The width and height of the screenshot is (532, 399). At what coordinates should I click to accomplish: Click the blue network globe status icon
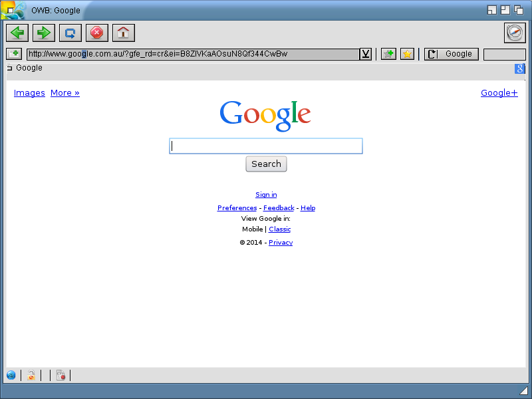(11, 375)
